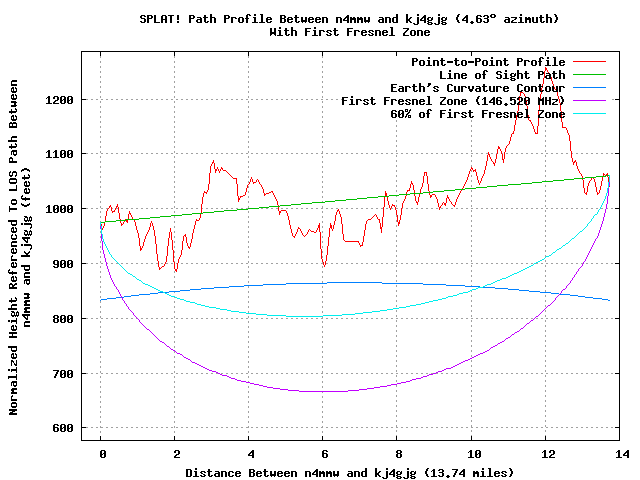
Task: Click x-axis value 4
Action: click(251, 454)
